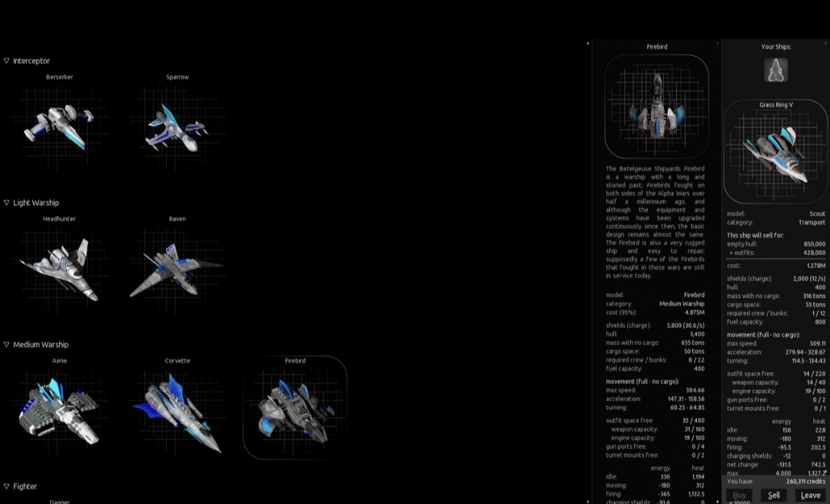The height and width of the screenshot is (504, 830).
Task: Collapse the Medium Warship category
Action: point(7,345)
